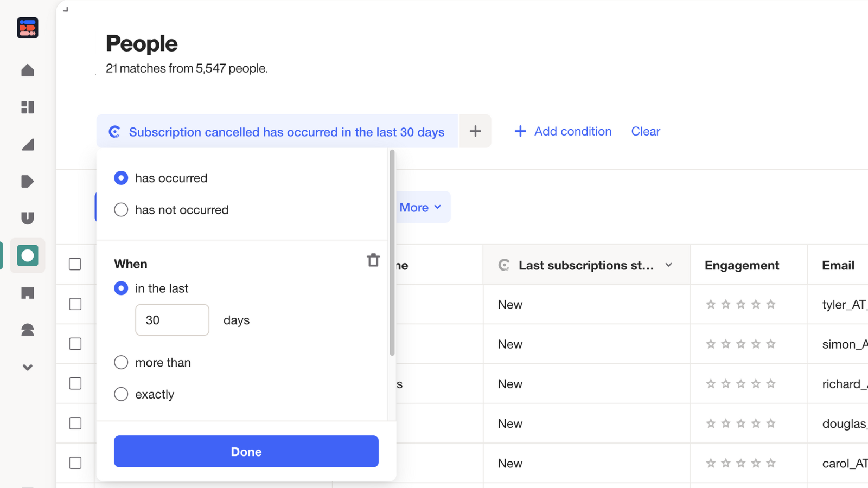
Task: Expand the More dropdown
Action: click(420, 207)
